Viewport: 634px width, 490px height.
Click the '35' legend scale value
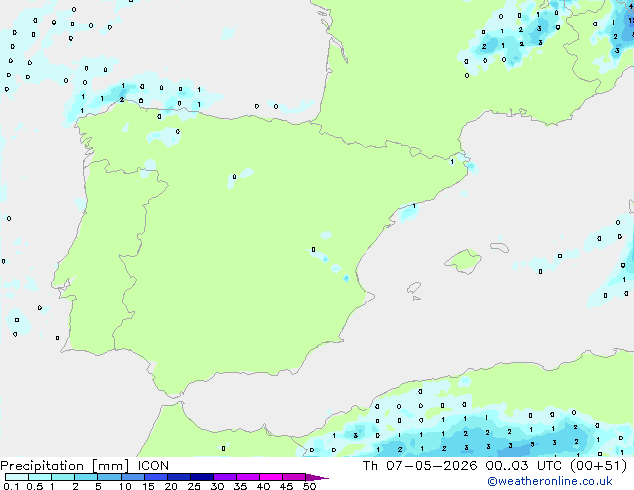tap(240, 486)
